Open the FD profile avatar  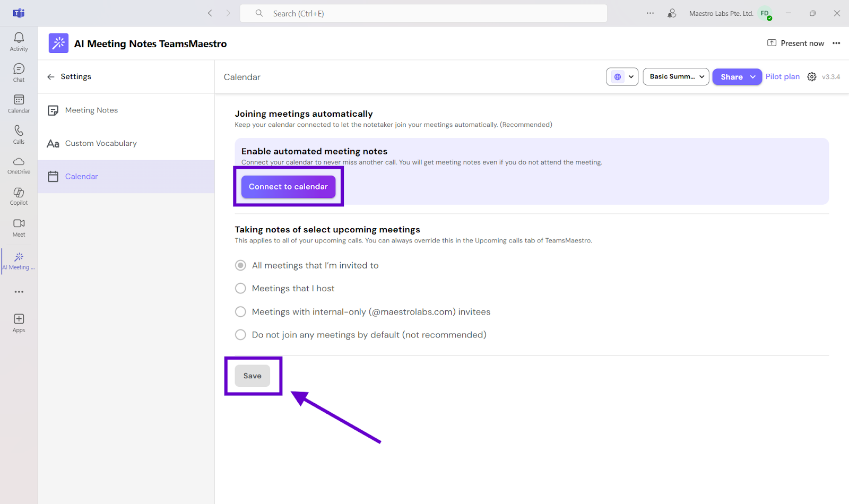click(x=765, y=13)
